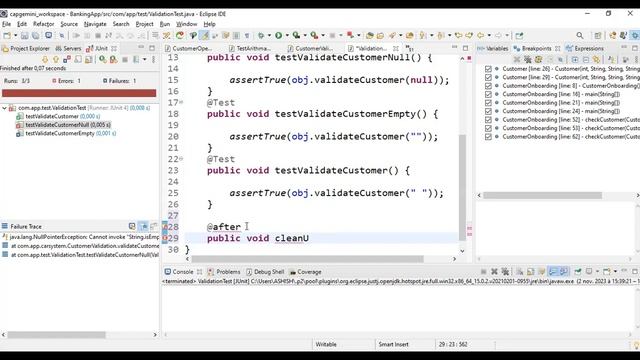Click the green Run button in toolbar
This screenshot has width=640, height=360.
pyautogui.click(x=278, y=36)
